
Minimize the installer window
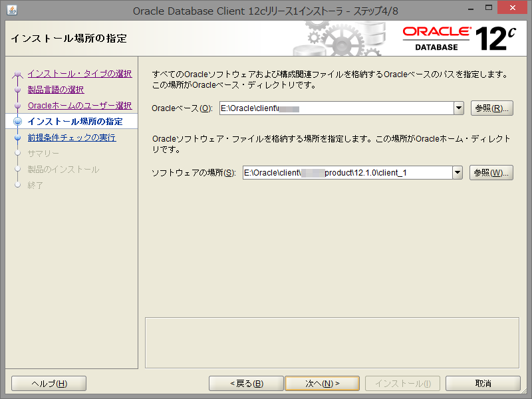(x=471, y=8)
